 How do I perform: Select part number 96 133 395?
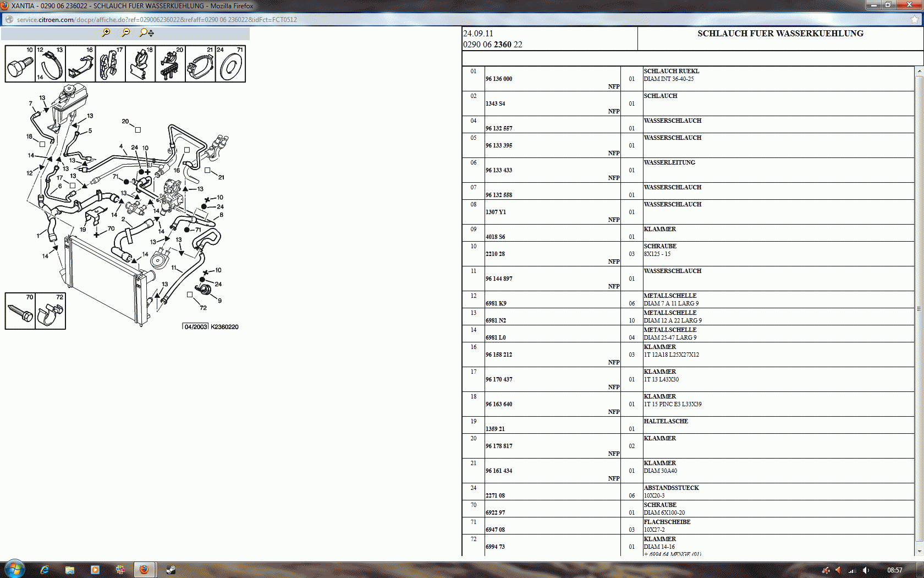(x=499, y=145)
